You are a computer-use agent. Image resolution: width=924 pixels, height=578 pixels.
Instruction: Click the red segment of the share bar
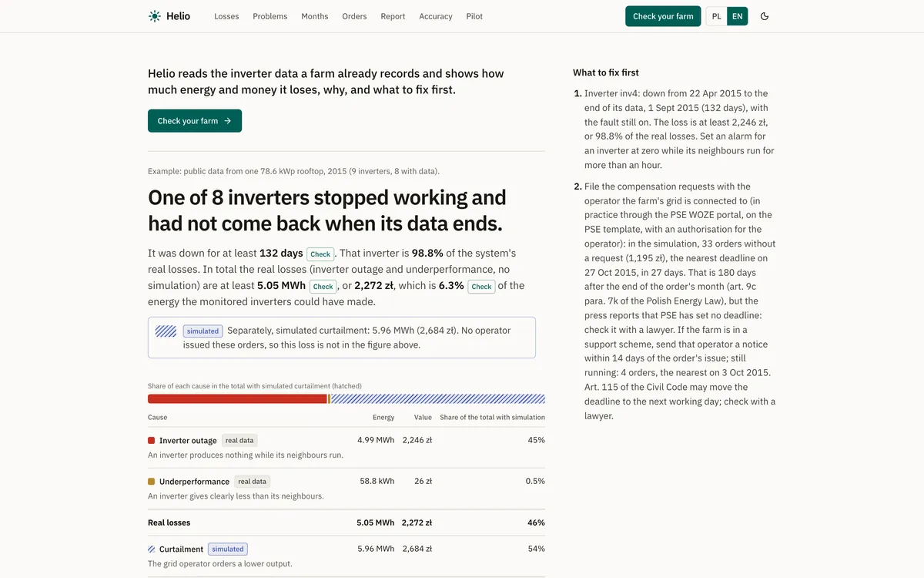237,399
